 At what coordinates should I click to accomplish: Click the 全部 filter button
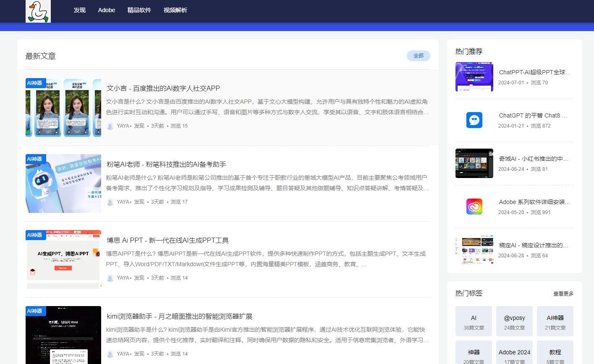[x=418, y=55]
